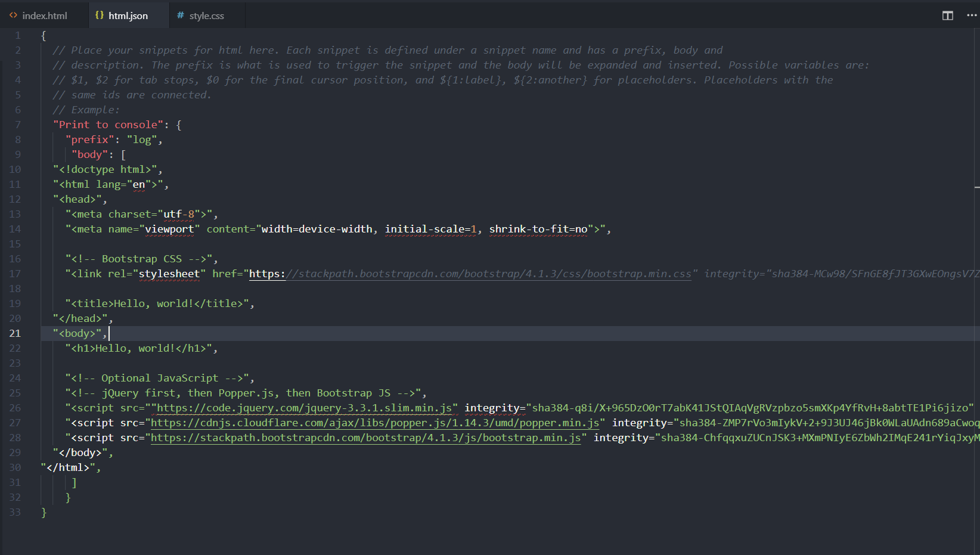Split the editor with the split icon
The width and height of the screenshot is (980, 555).
pyautogui.click(x=948, y=15)
